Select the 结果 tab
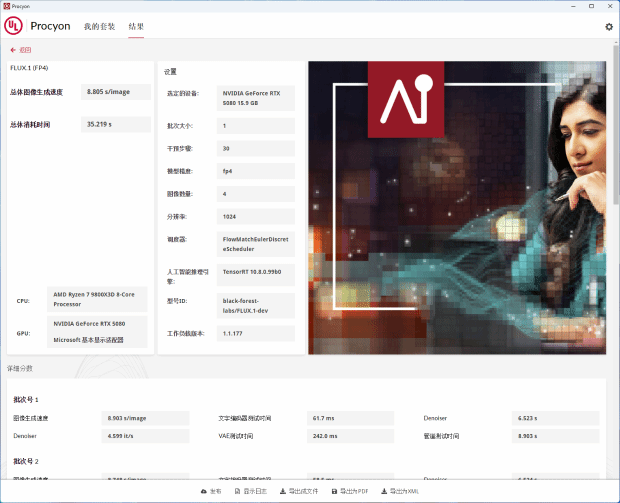This screenshot has height=503, width=620. pos(136,27)
